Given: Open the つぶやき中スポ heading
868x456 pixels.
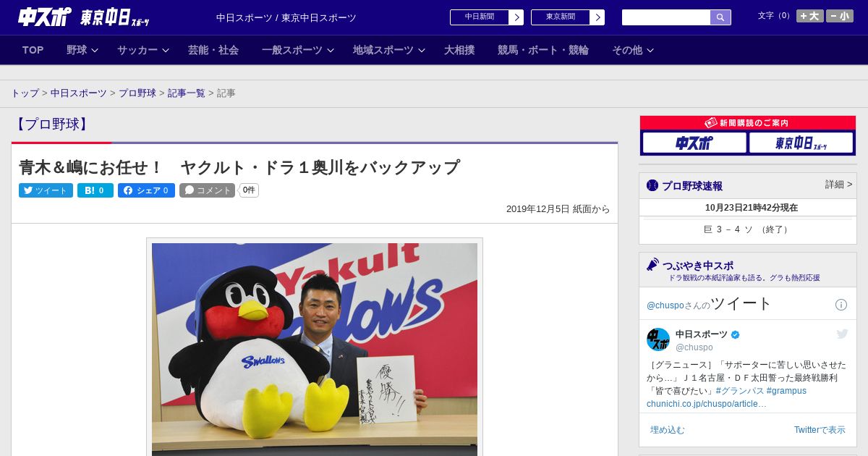Looking at the screenshot, I should tap(697, 266).
